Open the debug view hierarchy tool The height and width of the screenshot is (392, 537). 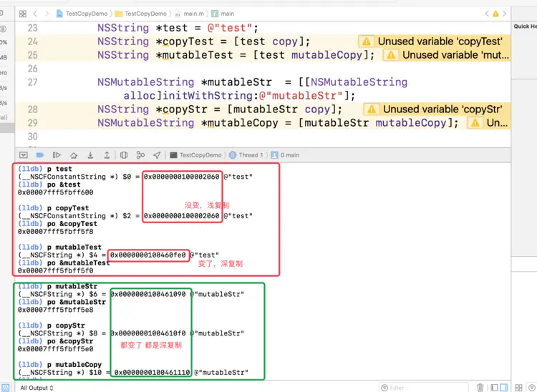click(124, 155)
